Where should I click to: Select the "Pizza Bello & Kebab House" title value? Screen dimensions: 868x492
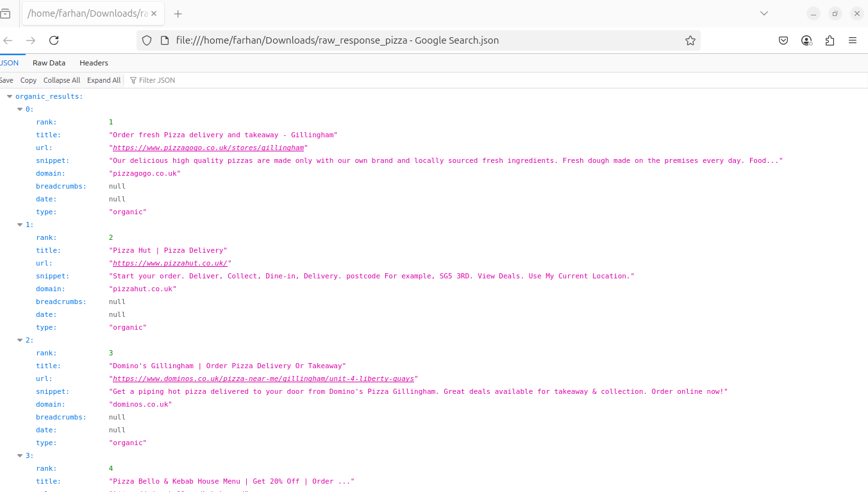(x=231, y=481)
